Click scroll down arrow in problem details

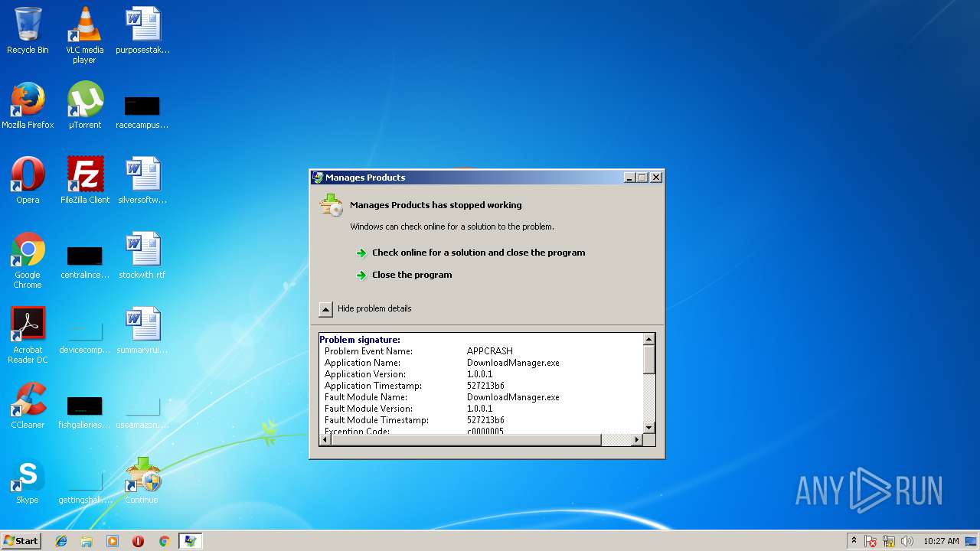pos(649,428)
